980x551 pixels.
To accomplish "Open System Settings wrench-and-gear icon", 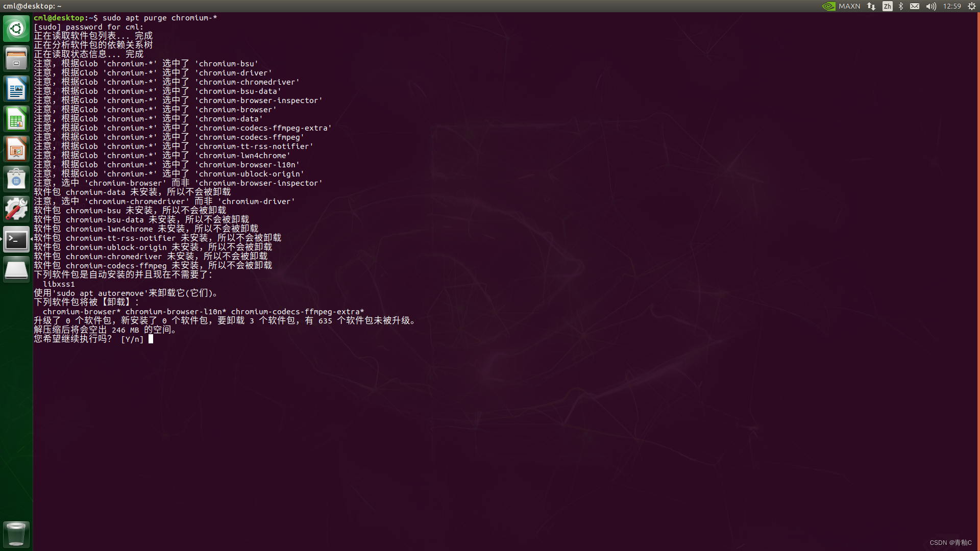I will (x=16, y=209).
